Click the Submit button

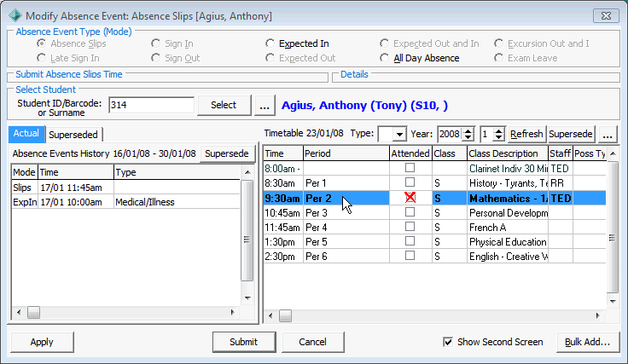click(243, 342)
